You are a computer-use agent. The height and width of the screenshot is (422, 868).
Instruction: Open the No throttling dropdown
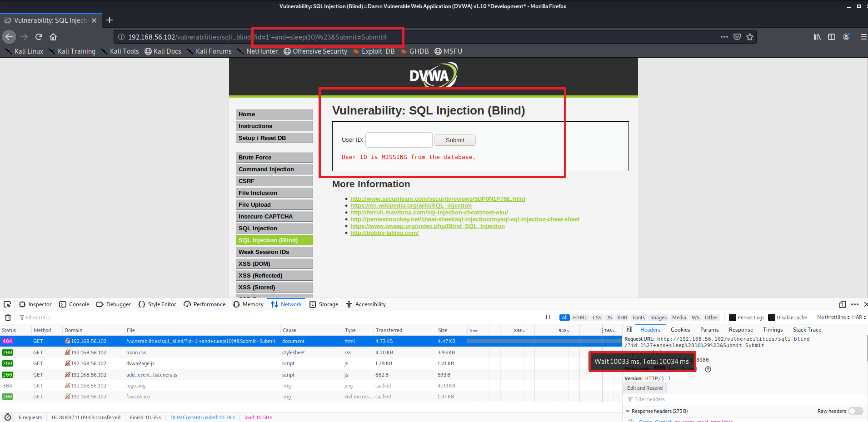[x=833, y=318]
